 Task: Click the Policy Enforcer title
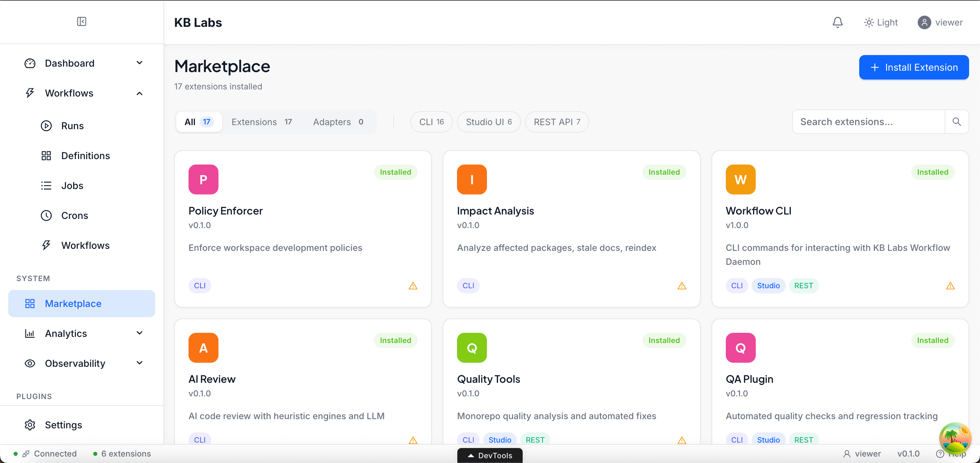coord(226,210)
